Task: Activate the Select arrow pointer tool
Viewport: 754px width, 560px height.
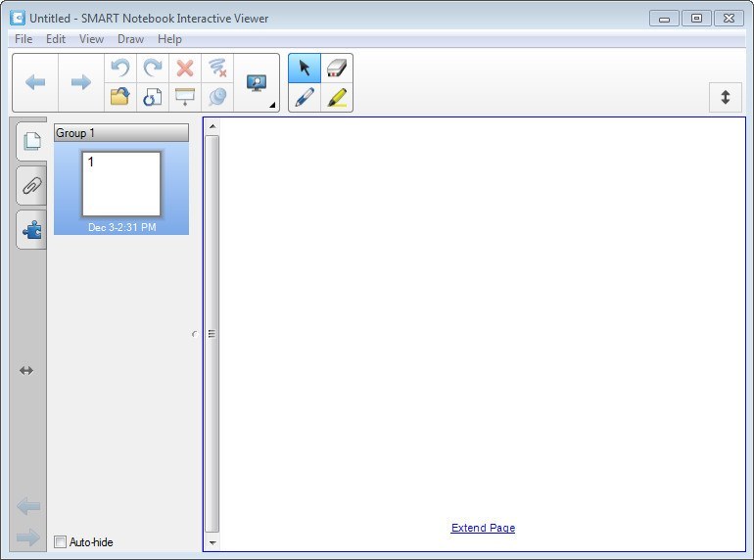Action: pos(305,68)
